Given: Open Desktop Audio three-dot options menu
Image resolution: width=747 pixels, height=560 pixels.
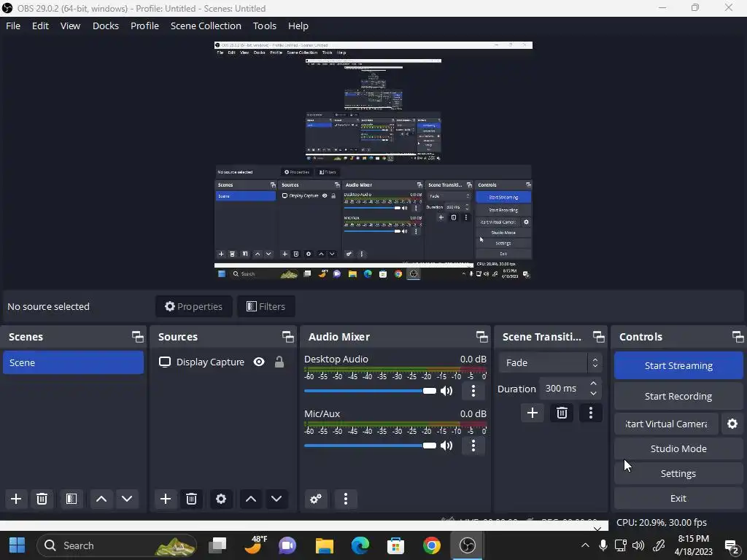Looking at the screenshot, I should point(473,391).
